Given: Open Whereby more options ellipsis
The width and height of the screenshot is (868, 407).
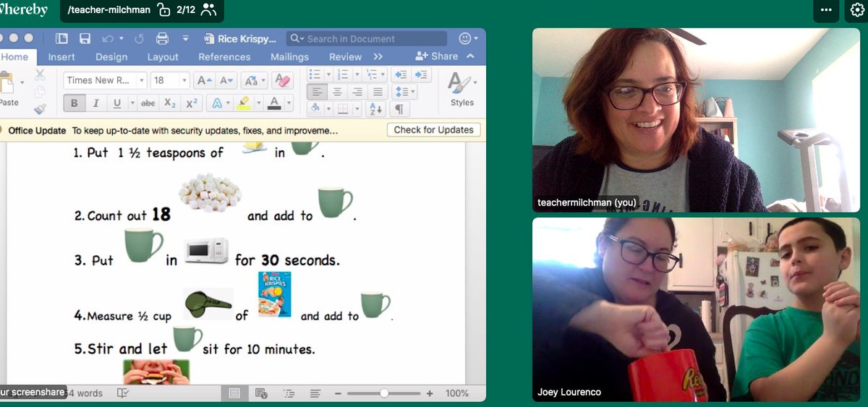Looking at the screenshot, I should pyautogui.click(x=826, y=10).
